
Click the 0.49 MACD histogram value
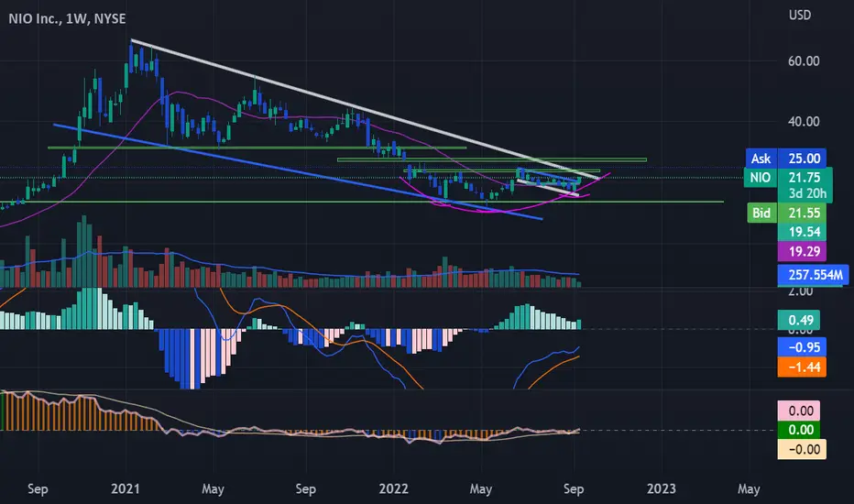pyautogui.click(x=799, y=320)
